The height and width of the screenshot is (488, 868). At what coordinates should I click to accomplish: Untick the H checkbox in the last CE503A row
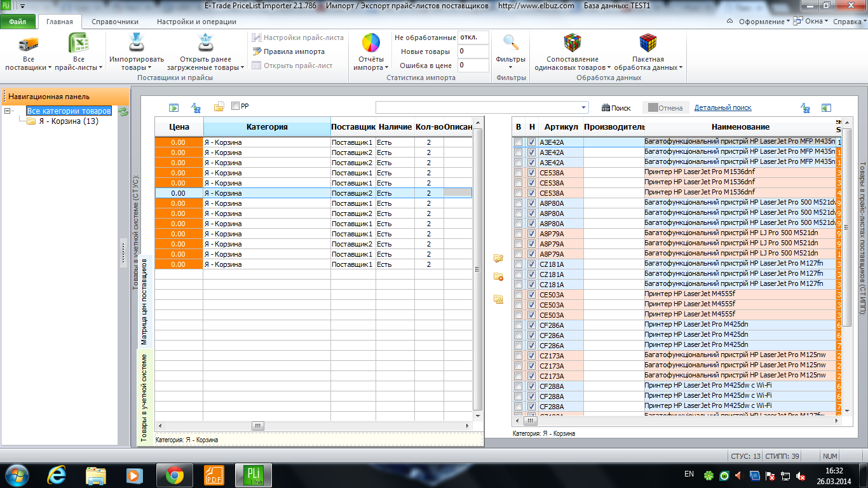click(x=532, y=315)
